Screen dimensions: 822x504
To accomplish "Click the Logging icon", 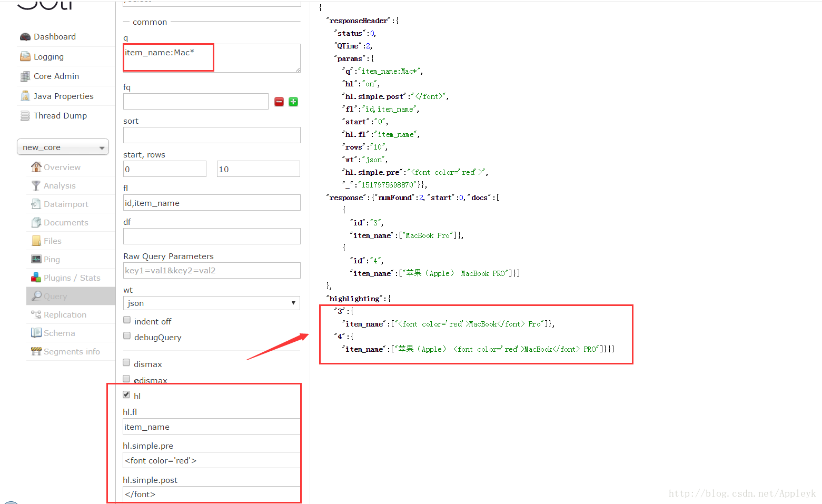I will 25,56.
